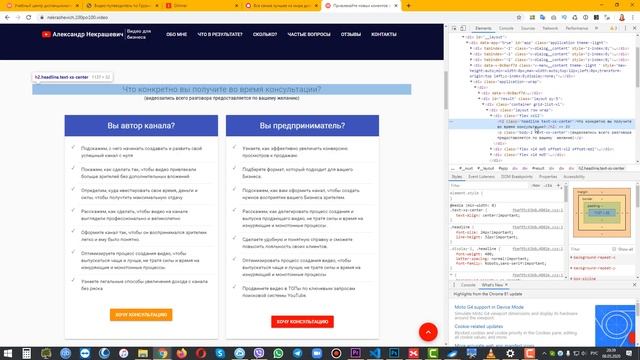Image resolution: width=640 pixels, height=360 pixels.
Task: Launch Calculator from the taskbar
Action: (x=27, y=353)
